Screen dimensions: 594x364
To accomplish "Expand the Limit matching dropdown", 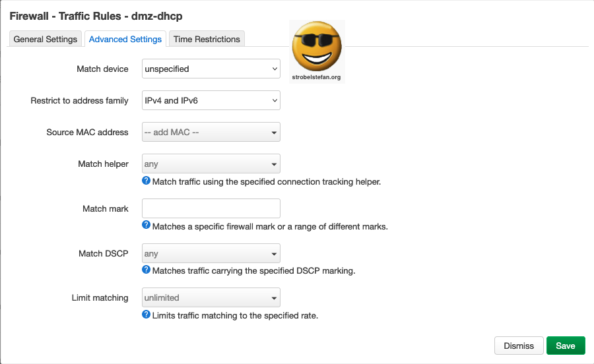I will point(211,298).
